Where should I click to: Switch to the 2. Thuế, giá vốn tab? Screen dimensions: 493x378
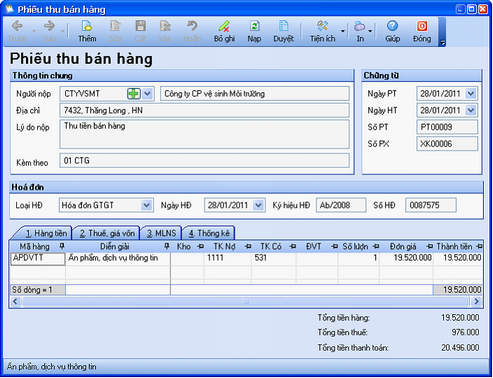coord(106,233)
